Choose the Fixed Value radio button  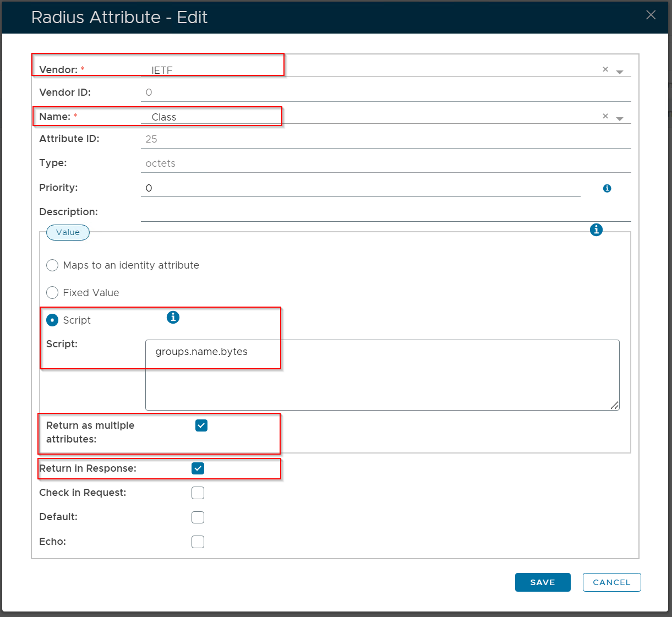(53, 293)
